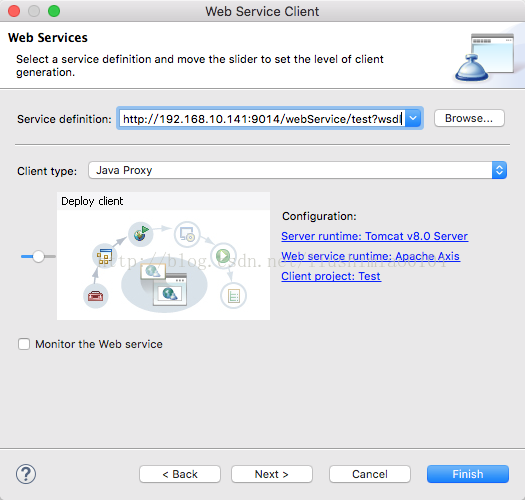Enable Monitor the Web service checkbox
Viewport: 525px width, 500px height.
pyautogui.click(x=24, y=344)
